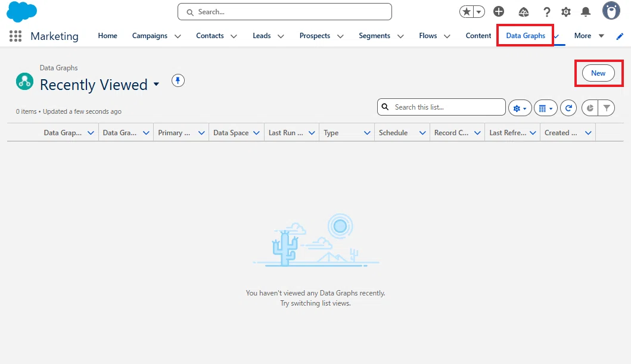Open the Help question mark icon

coord(546,12)
